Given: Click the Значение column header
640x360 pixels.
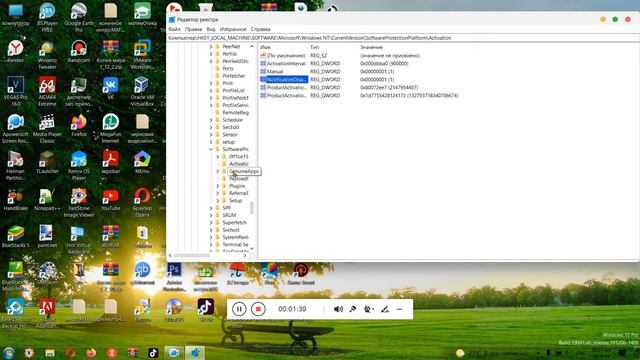Looking at the screenshot, I should pyautogui.click(x=371, y=47).
